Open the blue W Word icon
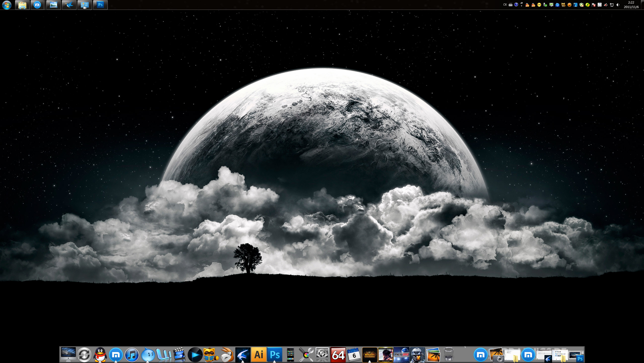Viewport: 644px width, 363px height. tap(164, 355)
